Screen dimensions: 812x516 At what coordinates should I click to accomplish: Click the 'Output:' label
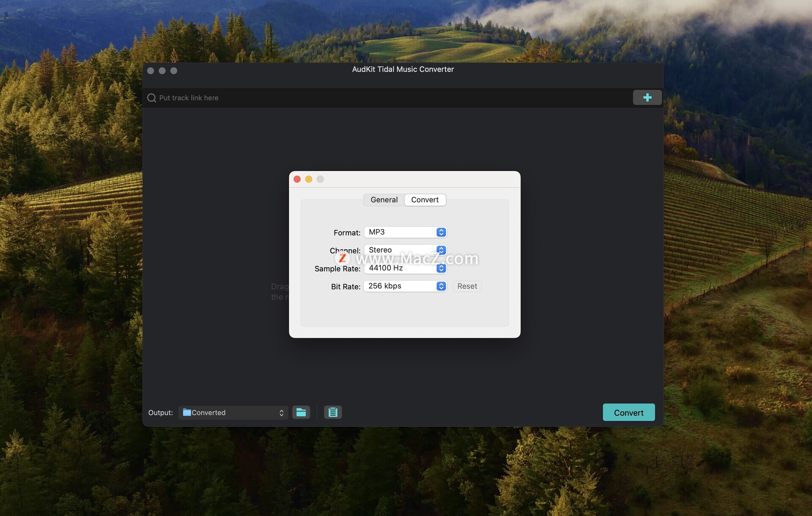[160, 413]
